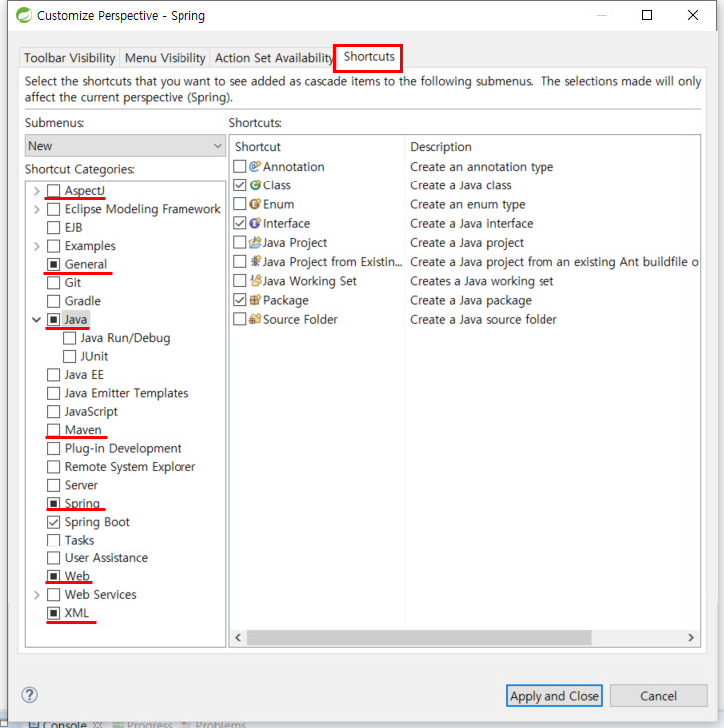
Task: Switch to Toolbar Visibility tab
Action: tap(69, 58)
